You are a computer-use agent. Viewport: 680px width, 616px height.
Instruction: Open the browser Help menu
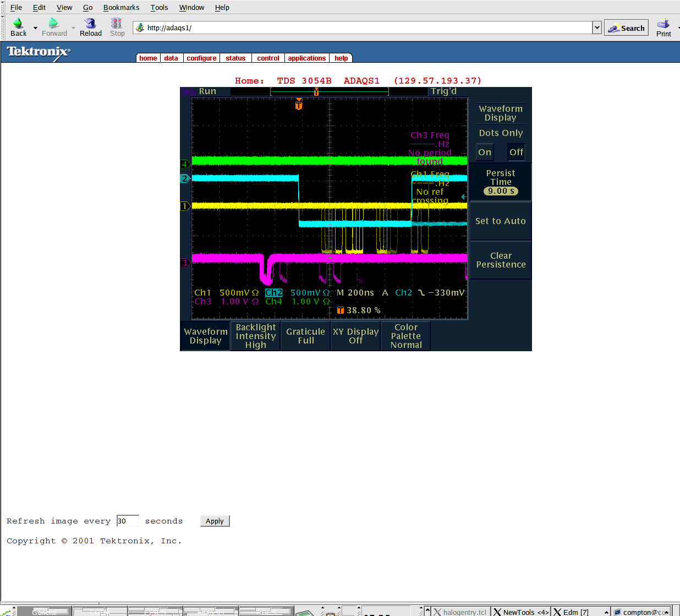[x=222, y=7]
